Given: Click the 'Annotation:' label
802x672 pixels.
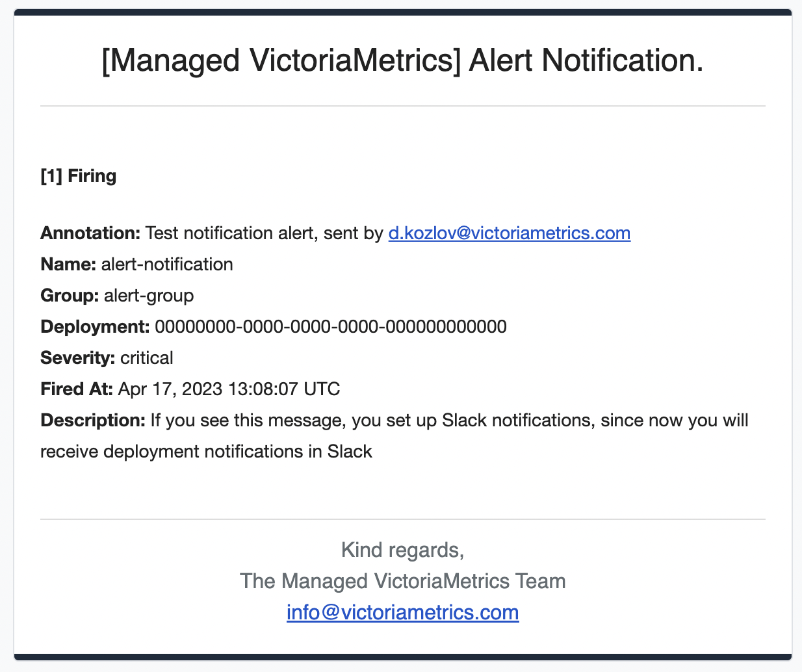Looking at the screenshot, I should [90, 233].
